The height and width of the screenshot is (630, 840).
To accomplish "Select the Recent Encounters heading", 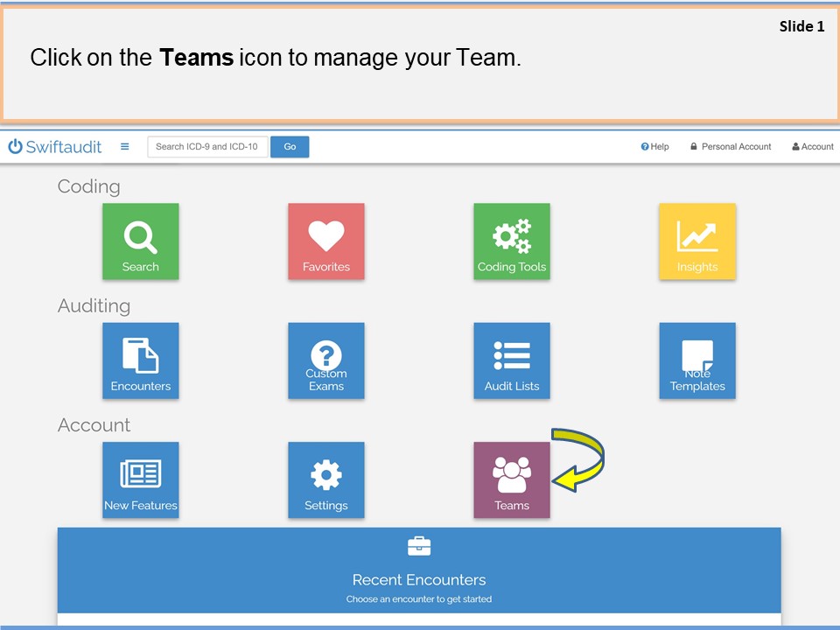I will point(419,579).
